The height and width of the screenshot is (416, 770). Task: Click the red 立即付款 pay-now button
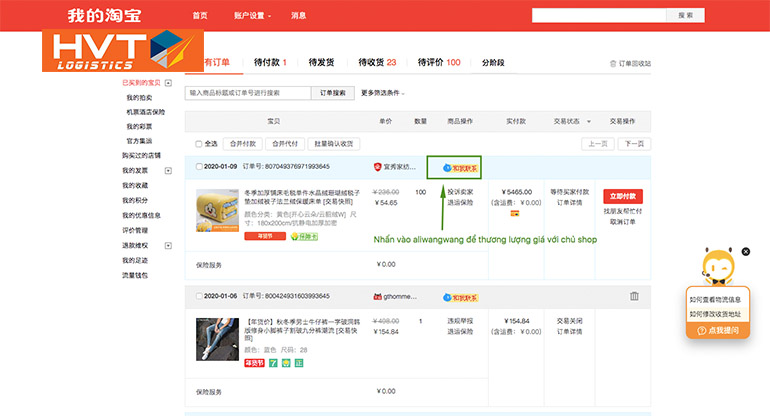click(623, 196)
